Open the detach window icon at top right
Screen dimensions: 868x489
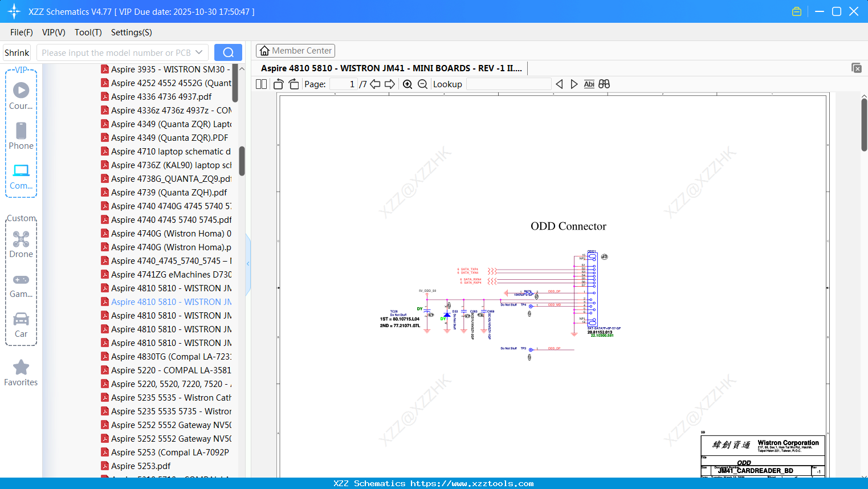click(856, 68)
